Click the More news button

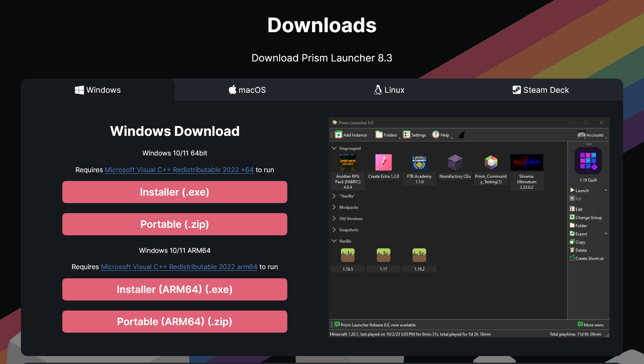click(x=590, y=325)
